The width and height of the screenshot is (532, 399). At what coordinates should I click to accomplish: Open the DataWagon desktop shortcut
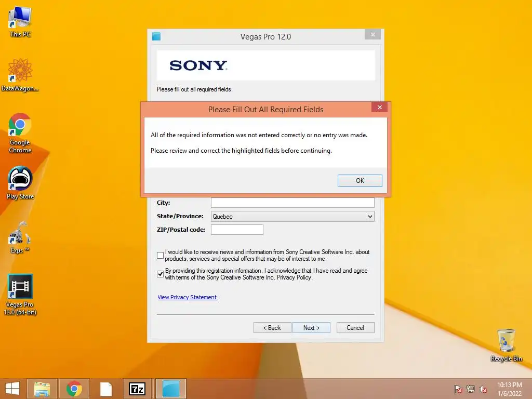20,75
